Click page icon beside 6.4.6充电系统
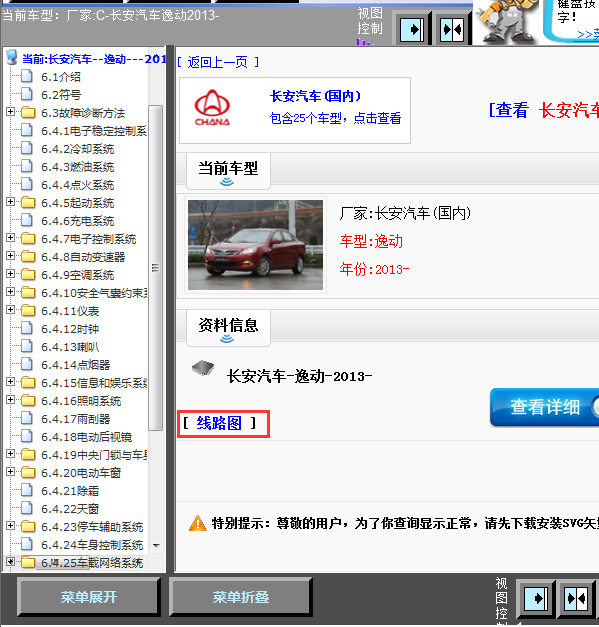This screenshot has height=627, width=599. point(27,220)
